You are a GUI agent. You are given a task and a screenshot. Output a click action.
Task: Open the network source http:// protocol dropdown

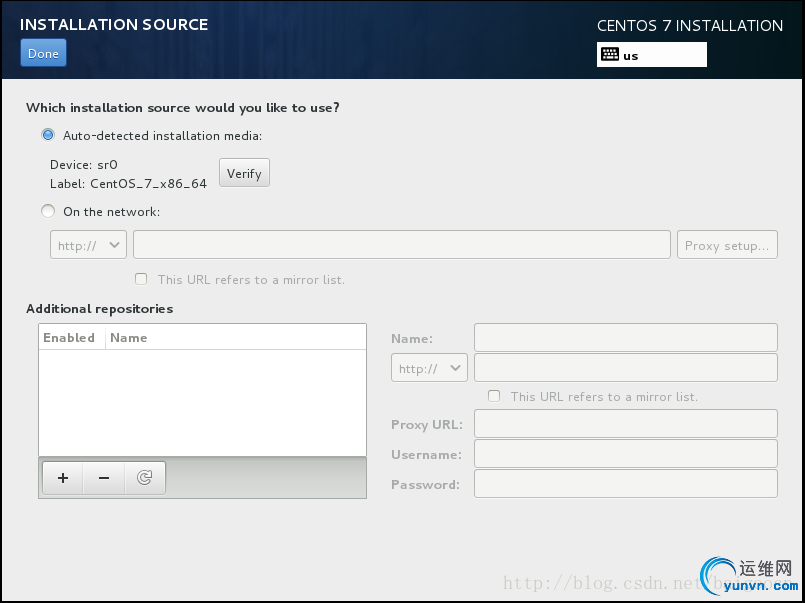[88, 245]
